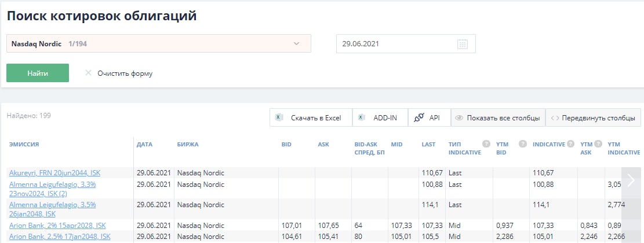
Task: Open the Nasdaq Nordic exchange dropdown
Action: click(158, 43)
